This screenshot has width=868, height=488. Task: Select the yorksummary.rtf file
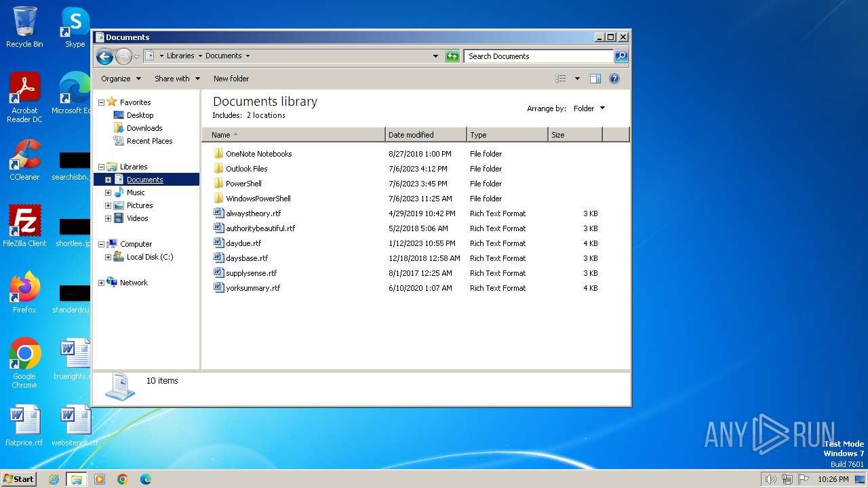click(x=253, y=288)
